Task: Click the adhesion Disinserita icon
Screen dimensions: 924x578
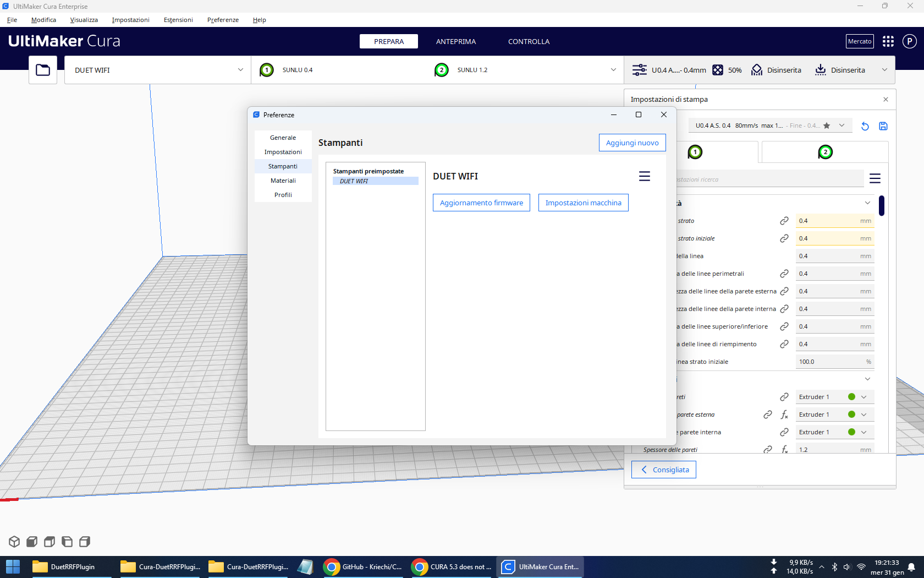Action: 821,70
